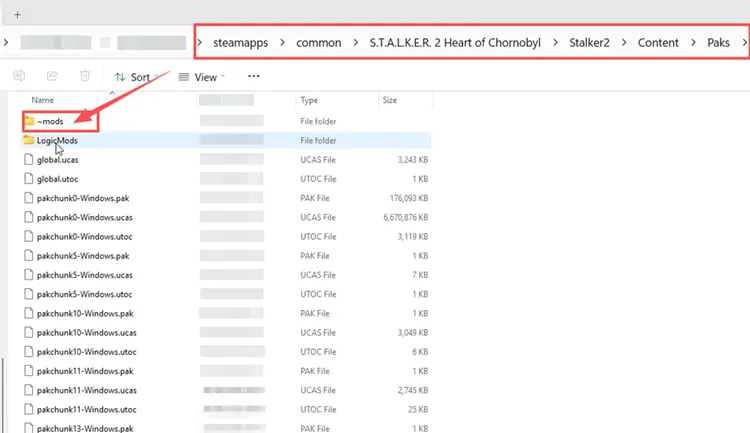Click the 176,093 KB size value

[409, 198]
